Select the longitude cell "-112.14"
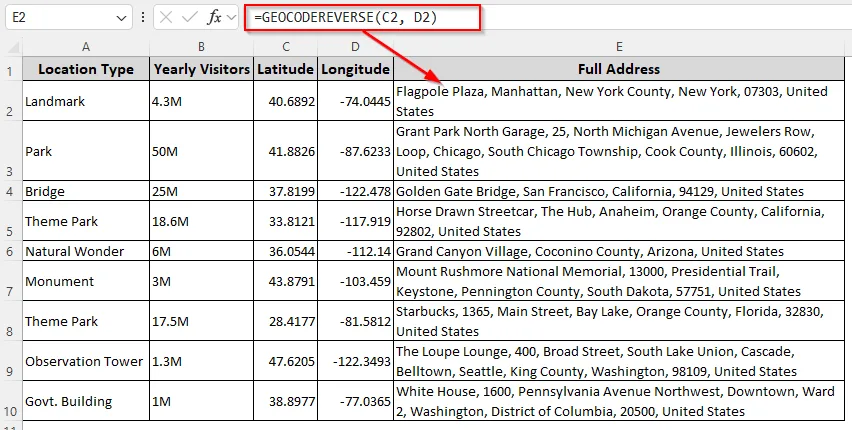The width and height of the screenshot is (852, 430). coord(355,251)
